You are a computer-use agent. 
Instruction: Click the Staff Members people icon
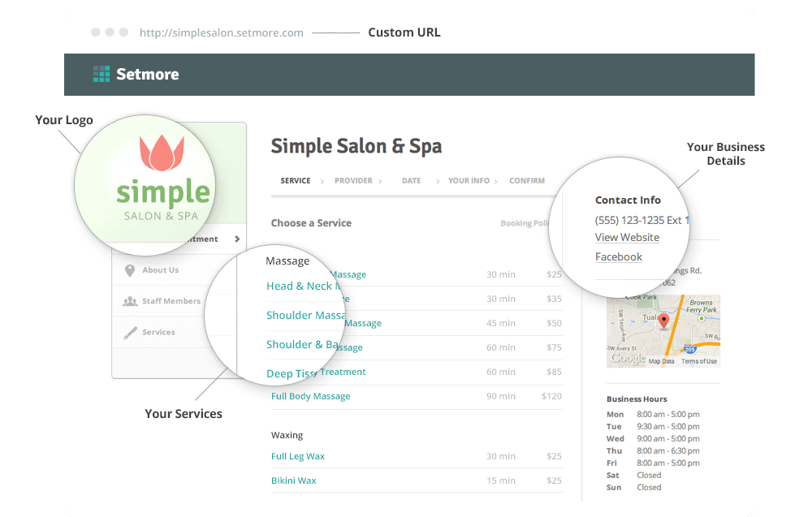(x=130, y=301)
